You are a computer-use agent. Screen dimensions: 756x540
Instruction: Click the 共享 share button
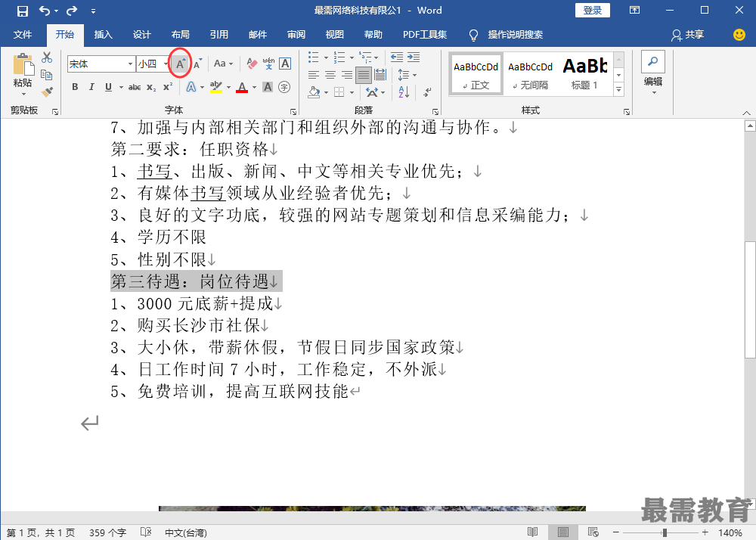click(x=687, y=35)
